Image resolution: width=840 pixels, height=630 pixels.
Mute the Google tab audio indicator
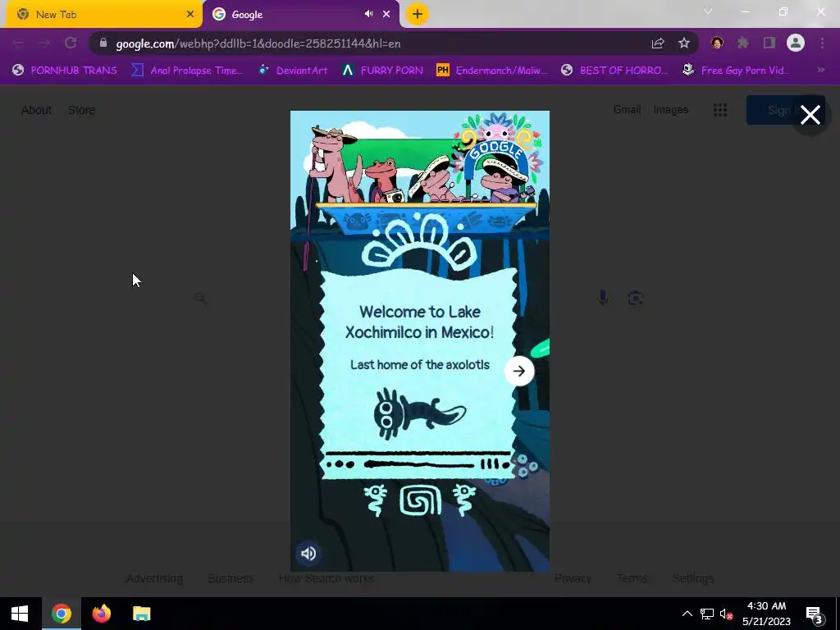(368, 14)
